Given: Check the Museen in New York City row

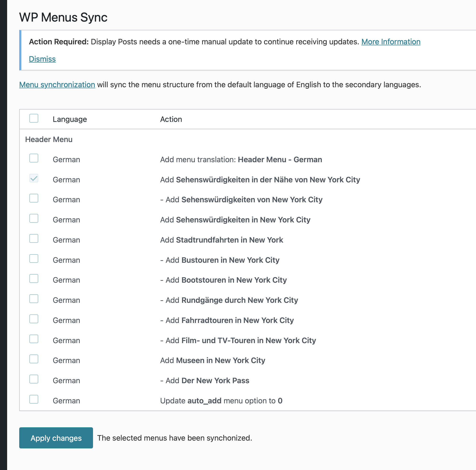Looking at the screenshot, I should click(34, 359).
